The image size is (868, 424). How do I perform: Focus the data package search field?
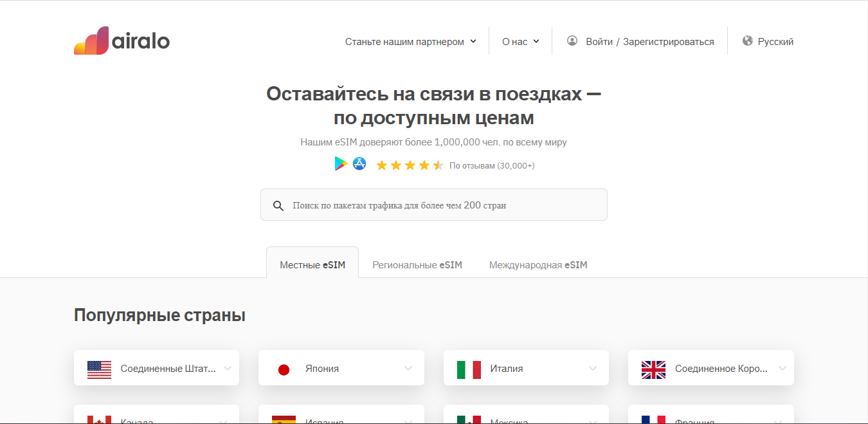point(444,205)
